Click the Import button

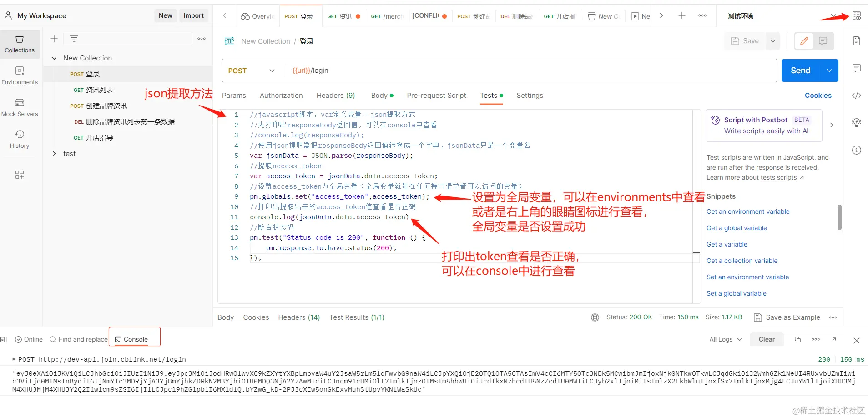193,15
